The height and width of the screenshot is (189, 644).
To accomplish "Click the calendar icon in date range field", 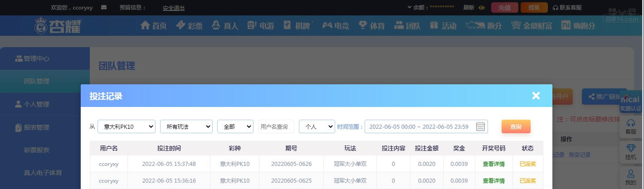I will [480, 126].
